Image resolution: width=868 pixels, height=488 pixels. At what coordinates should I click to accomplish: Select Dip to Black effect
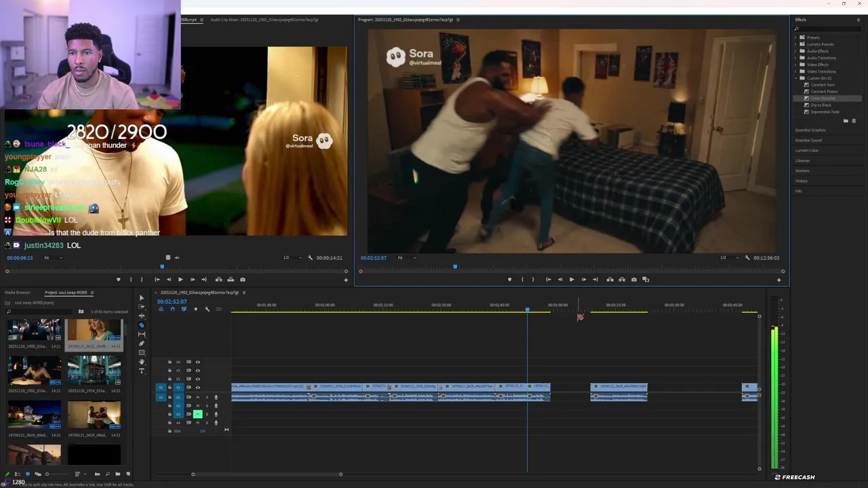(x=821, y=105)
